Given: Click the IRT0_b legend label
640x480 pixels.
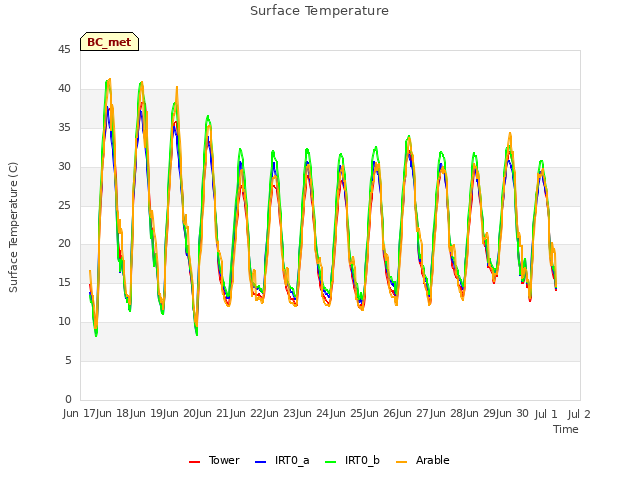Looking at the screenshot, I should pyautogui.click(x=362, y=460).
